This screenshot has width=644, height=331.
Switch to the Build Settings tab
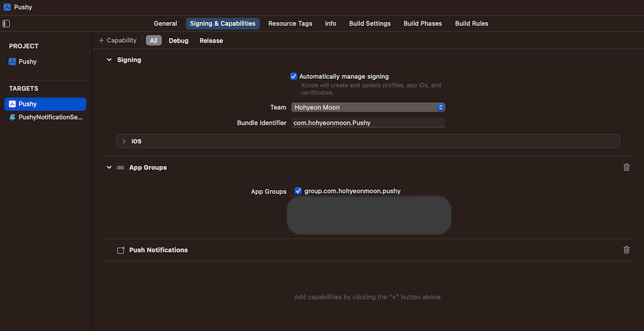pos(369,23)
